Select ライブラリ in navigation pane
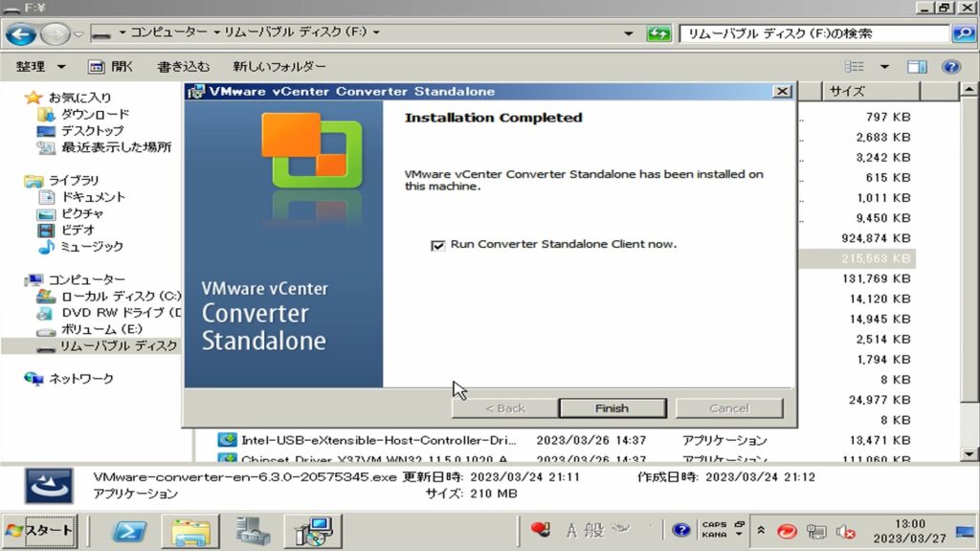980x551 pixels. pyautogui.click(x=74, y=181)
